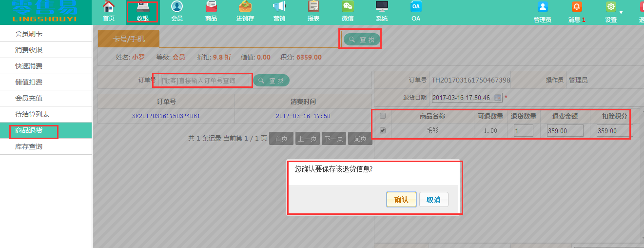Open the 商品 products module
This screenshot has height=248, width=644.
coord(211,12)
